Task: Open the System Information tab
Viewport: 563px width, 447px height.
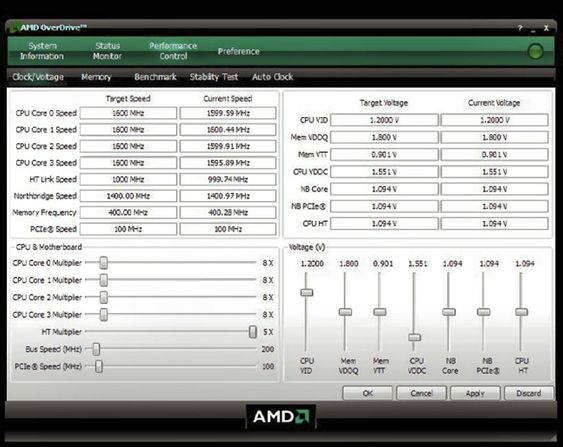Action: coord(42,51)
